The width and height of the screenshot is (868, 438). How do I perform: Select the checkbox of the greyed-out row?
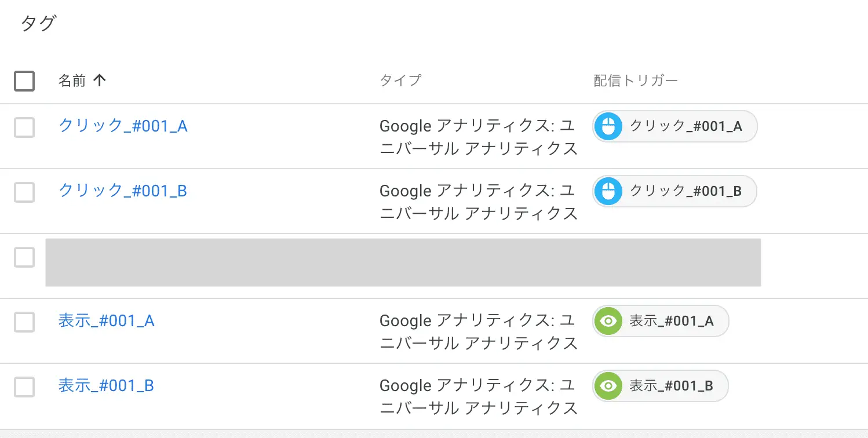click(x=24, y=257)
